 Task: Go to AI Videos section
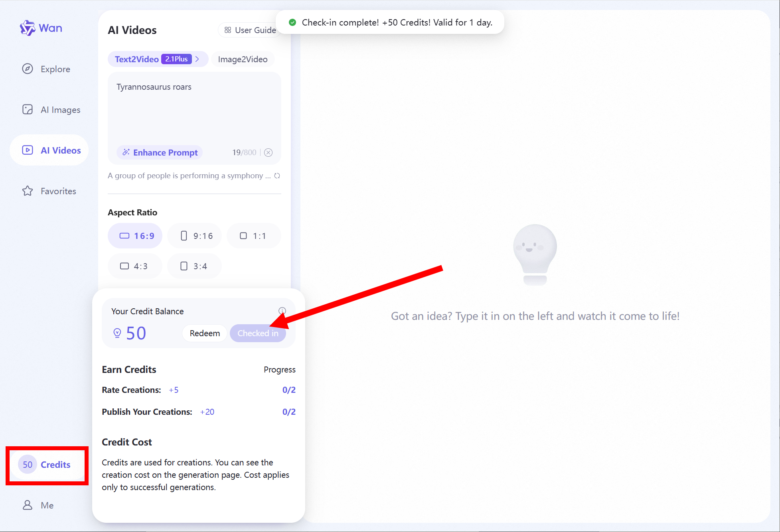pyautogui.click(x=49, y=150)
